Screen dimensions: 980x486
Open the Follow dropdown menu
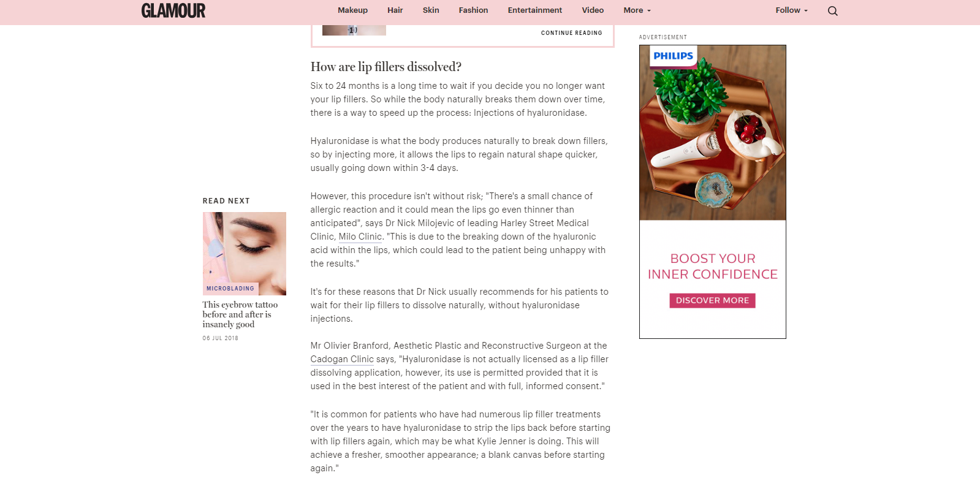click(x=791, y=10)
